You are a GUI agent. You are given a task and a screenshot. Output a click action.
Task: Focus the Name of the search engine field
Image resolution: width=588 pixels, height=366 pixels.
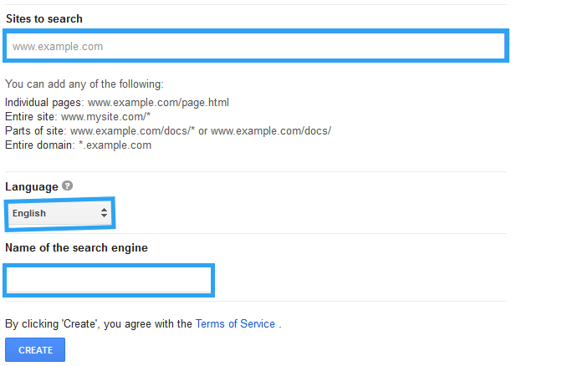click(109, 280)
